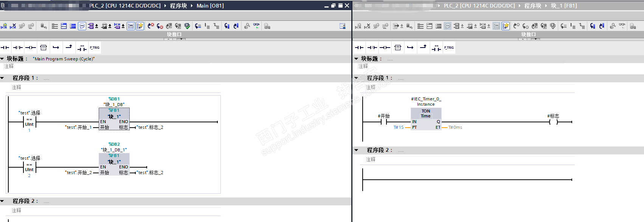
Task: Click far-right panel icon in Main OB1 toolbar
Action: pos(342,26)
